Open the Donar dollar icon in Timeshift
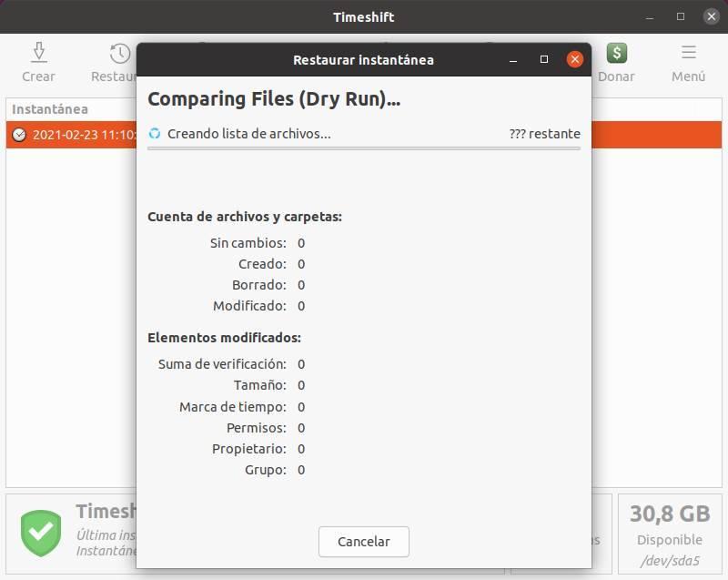The width and height of the screenshot is (728, 580). point(617,53)
